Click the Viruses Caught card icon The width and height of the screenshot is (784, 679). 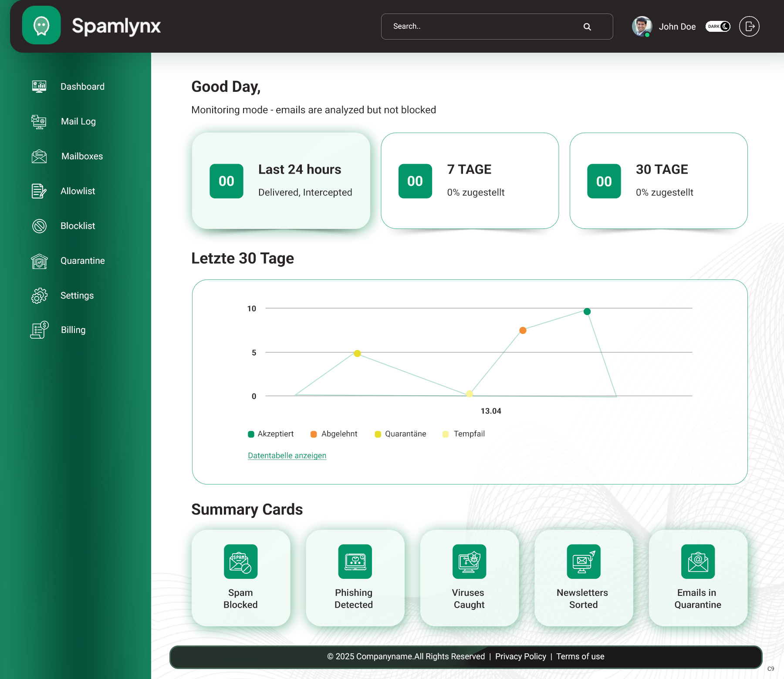(469, 561)
